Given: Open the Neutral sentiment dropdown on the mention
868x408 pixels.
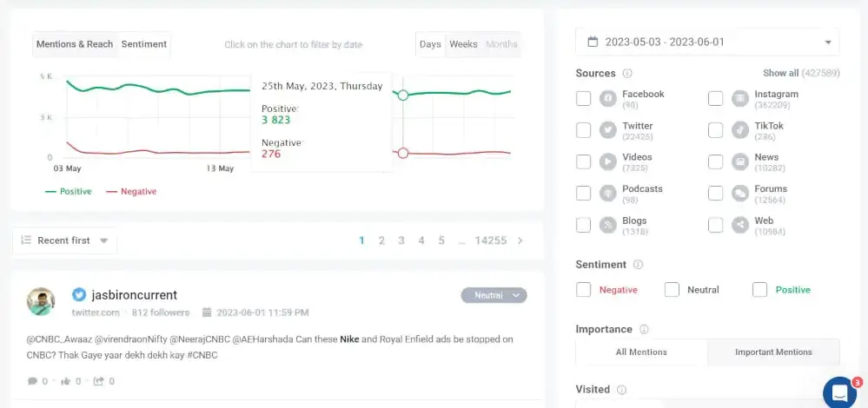Looking at the screenshot, I should click(x=494, y=296).
